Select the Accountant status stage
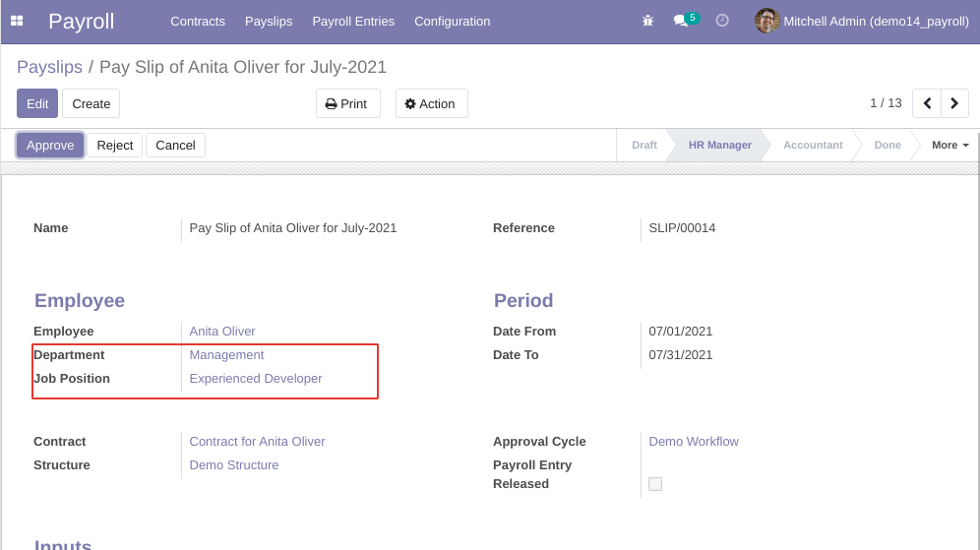 click(x=812, y=145)
